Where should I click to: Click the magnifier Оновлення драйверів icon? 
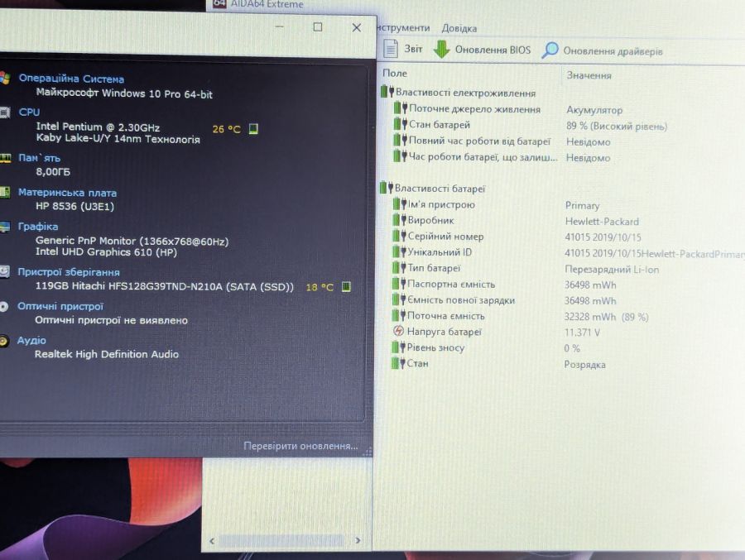(550, 50)
